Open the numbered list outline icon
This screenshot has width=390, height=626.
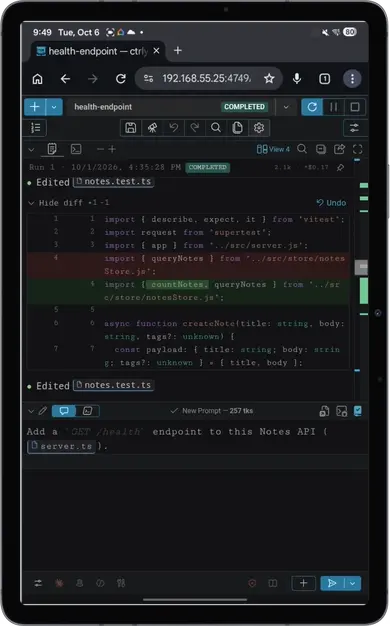tap(36, 128)
